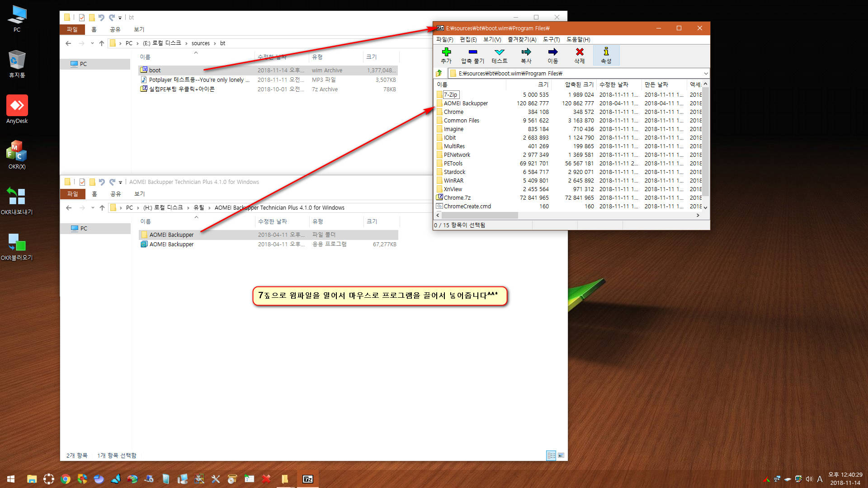Sort by 압축된 크기 column header
Image resolution: width=868 pixels, height=488 pixels.
pyautogui.click(x=575, y=84)
